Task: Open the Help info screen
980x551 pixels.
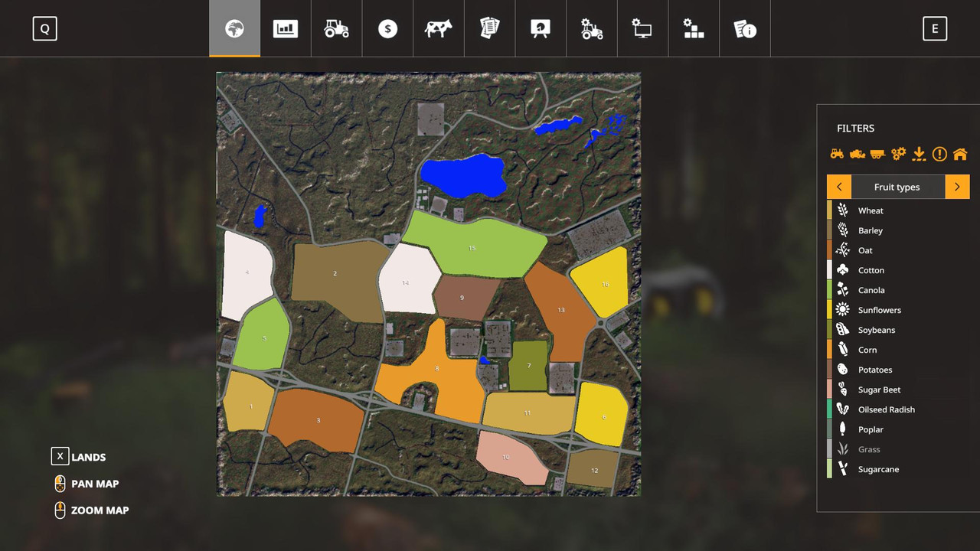Action: [x=745, y=28]
